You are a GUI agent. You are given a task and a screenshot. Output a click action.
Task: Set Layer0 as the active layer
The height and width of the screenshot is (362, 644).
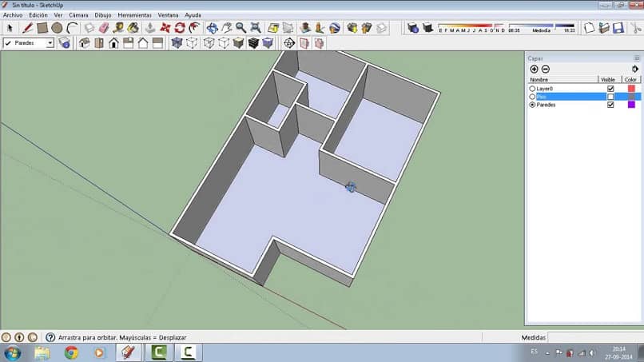coord(533,88)
